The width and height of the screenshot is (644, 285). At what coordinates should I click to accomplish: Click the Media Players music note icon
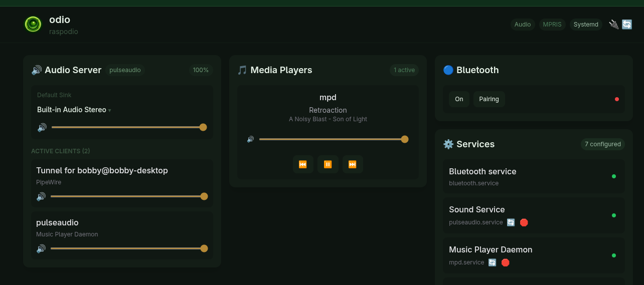click(x=242, y=70)
